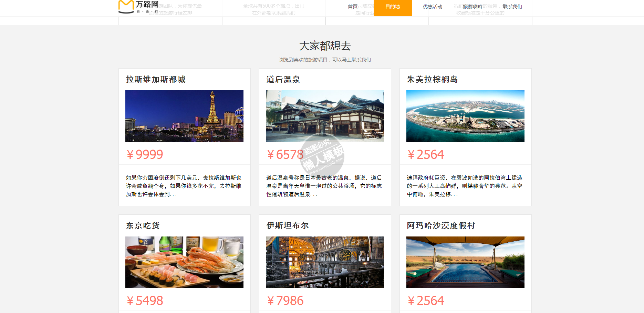The height and width of the screenshot is (313, 644).
Task: Open the 伊斯坦布尔 title link
Action: point(288,225)
